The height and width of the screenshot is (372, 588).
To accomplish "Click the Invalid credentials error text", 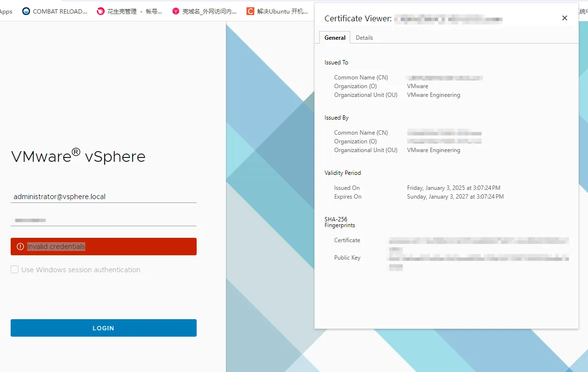I will (56, 247).
